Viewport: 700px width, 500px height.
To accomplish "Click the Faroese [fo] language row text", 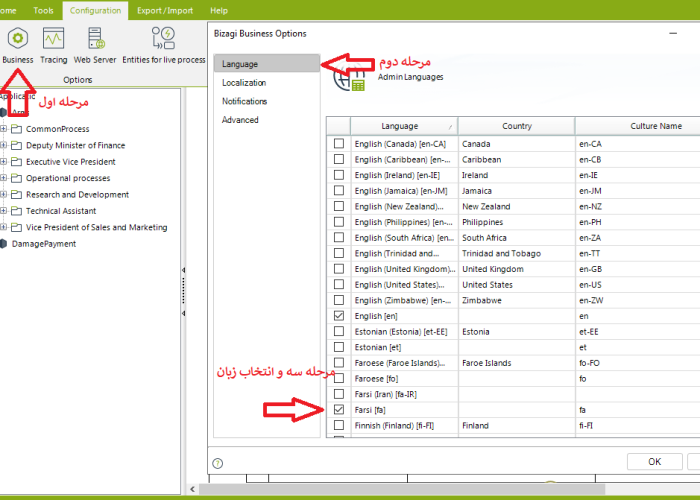I will (x=376, y=378).
